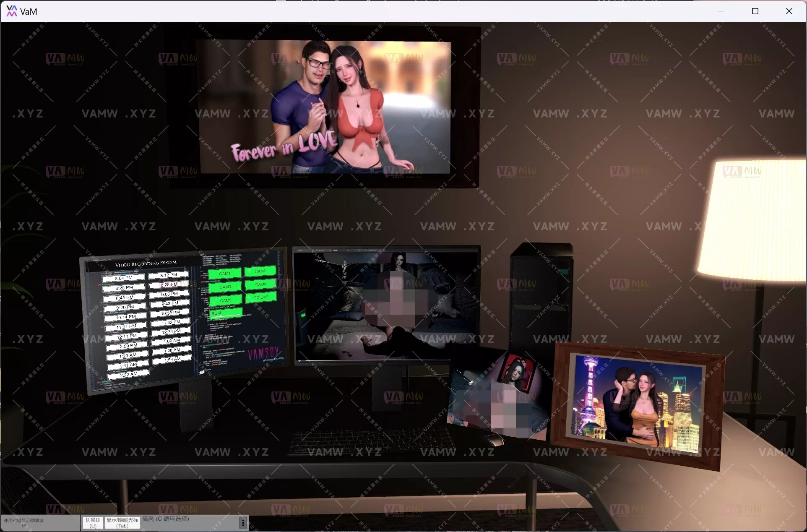The width and height of the screenshot is (807, 532).
Task: Select the 8:04 PM recording slot
Action: point(124,278)
